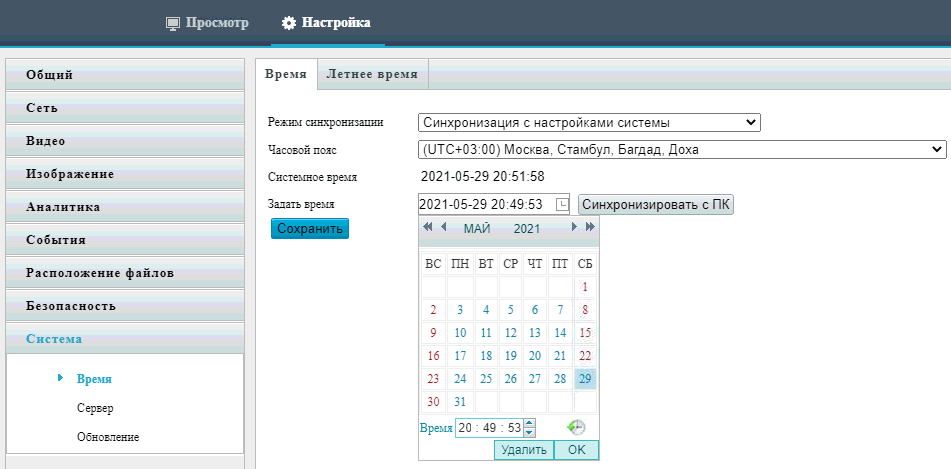The width and height of the screenshot is (951, 469).
Task: Select May 17 in calendar
Action: pos(460,356)
